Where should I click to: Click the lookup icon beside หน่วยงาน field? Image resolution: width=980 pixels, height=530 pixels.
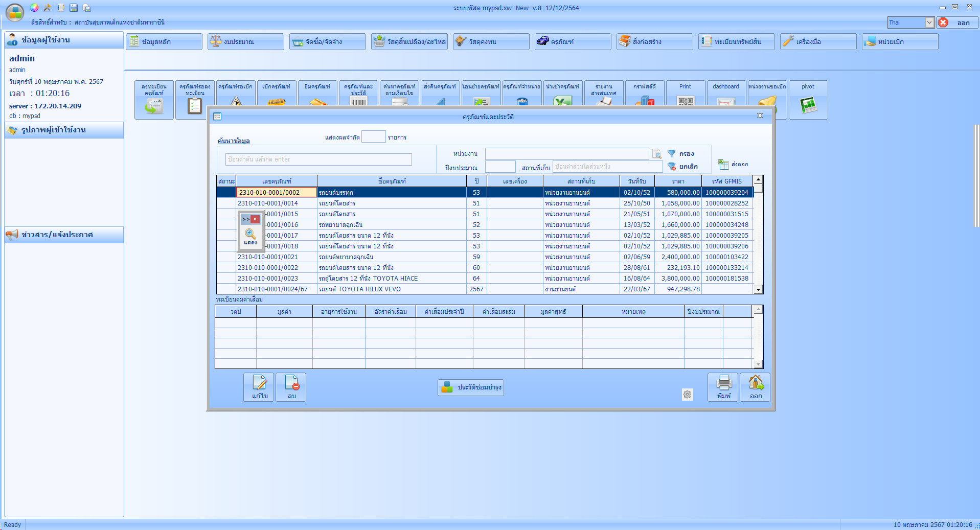tap(657, 154)
